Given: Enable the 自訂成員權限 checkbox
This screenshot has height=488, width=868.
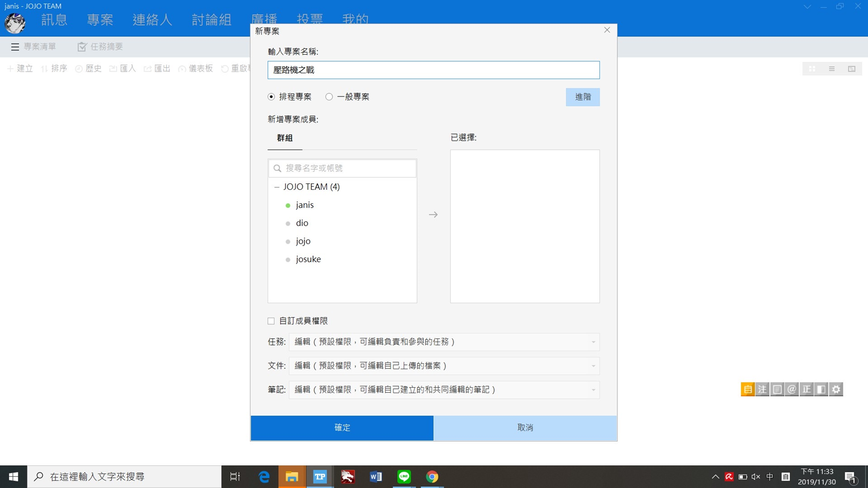Looking at the screenshot, I should click(x=271, y=321).
